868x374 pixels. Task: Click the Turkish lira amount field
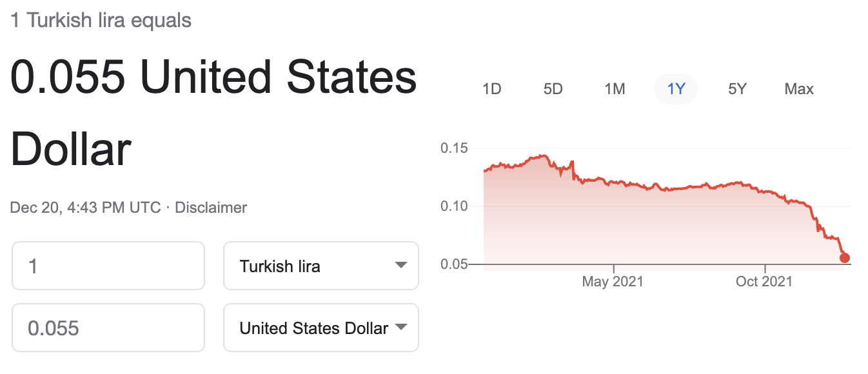(108, 266)
